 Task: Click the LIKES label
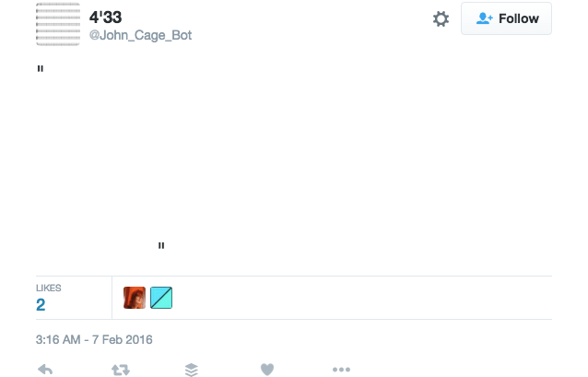pyautogui.click(x=48, y=289)
